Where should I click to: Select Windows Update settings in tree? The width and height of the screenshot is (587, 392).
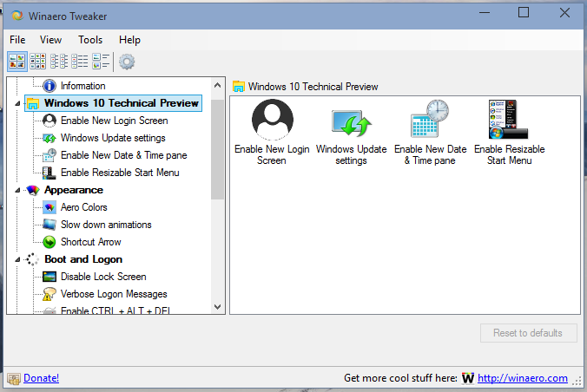click(113, 138)
